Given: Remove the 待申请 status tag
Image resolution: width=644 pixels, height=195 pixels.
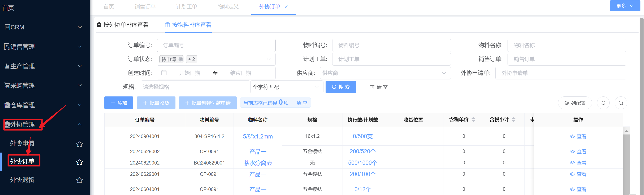Looking at the screenshot, I should coord(180,59).
